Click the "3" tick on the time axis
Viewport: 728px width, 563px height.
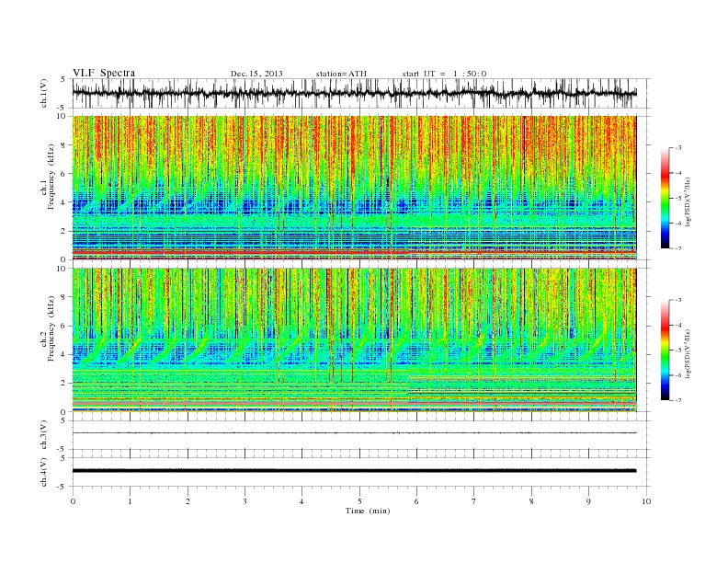point(245,501)
